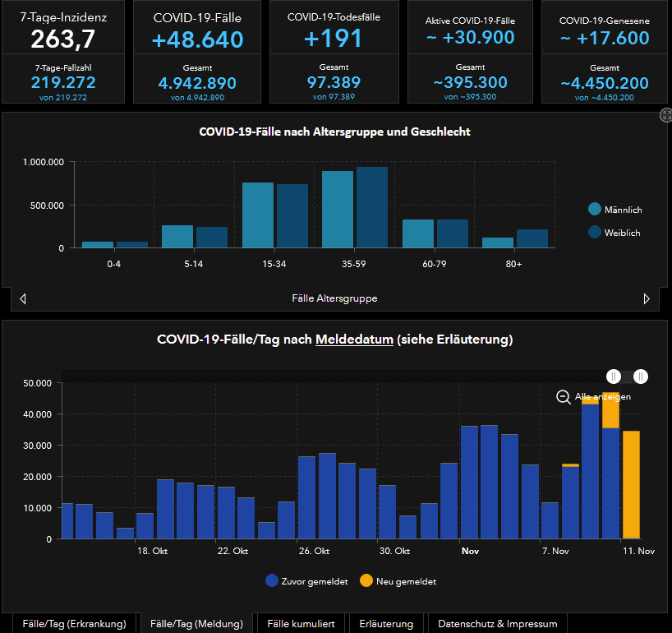Click the 7-Tage-Fallzahl value 219.272

pos(63,82)
